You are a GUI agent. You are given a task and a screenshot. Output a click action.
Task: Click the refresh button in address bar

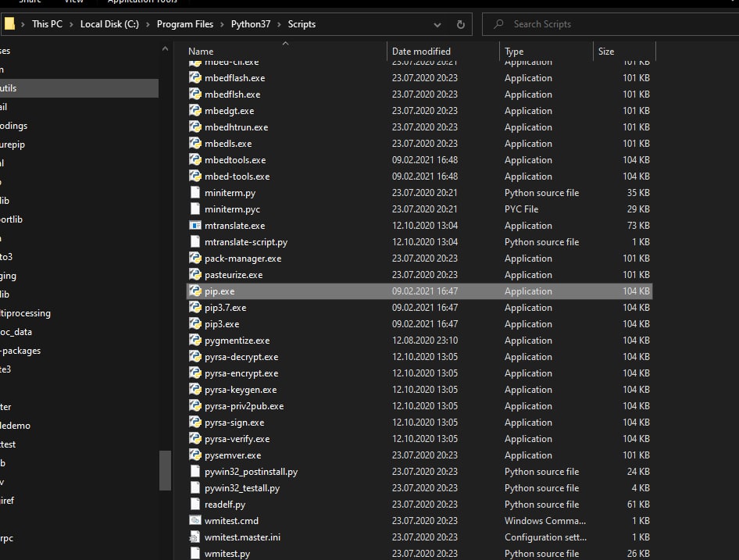tap(460, 24)
